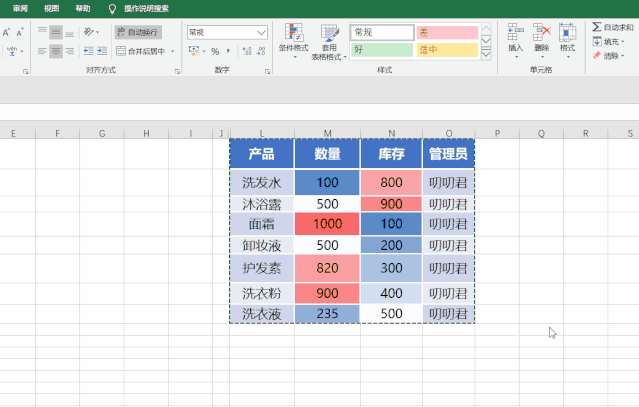Image resolution: width=639 pixels, height=407 pixels.
Task: Click the text orientation icon
Action: [89, 32]
